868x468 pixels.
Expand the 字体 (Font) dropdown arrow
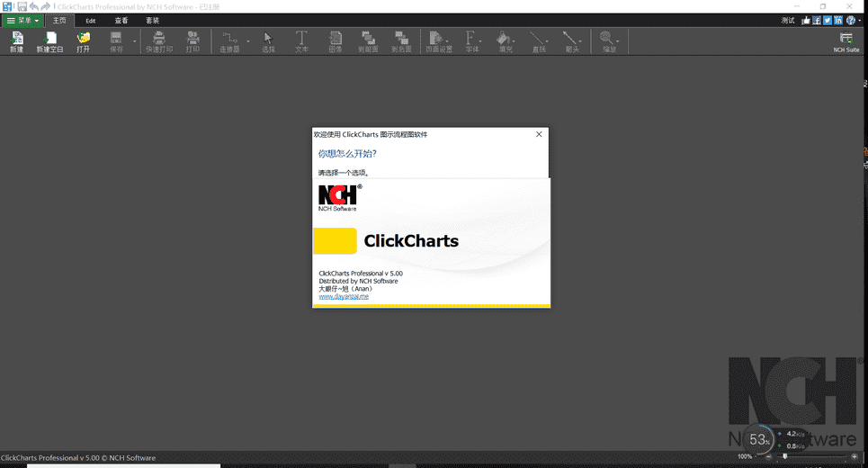click(480, 41)
